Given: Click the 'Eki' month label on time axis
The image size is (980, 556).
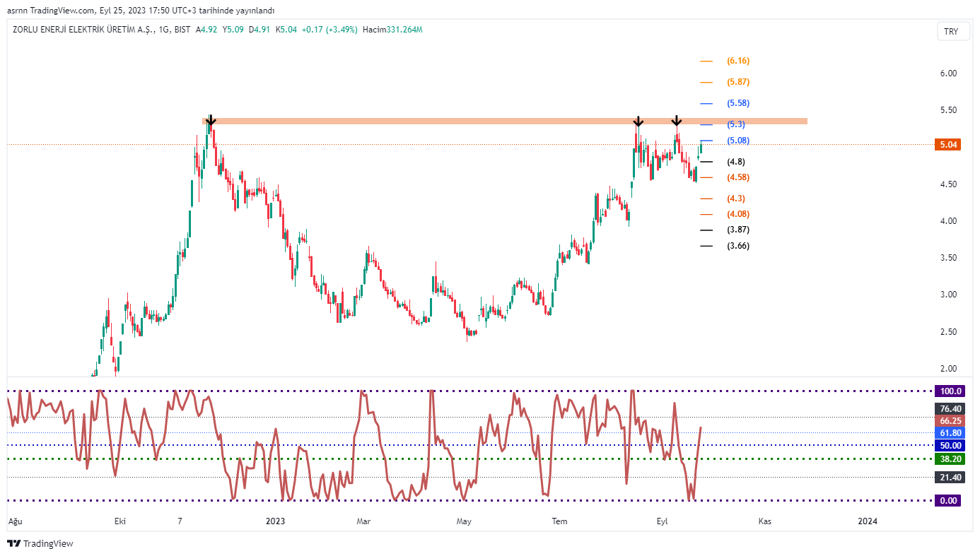Looking at the screenshot, I should pos(120,521).
